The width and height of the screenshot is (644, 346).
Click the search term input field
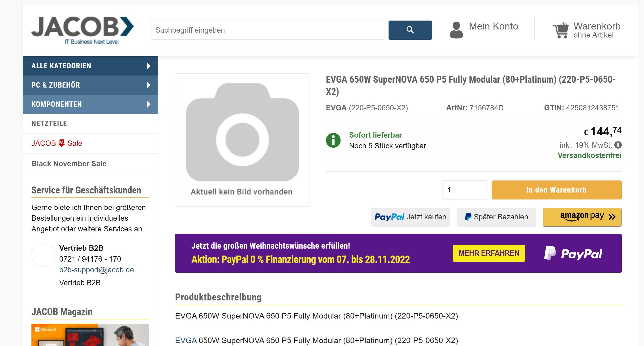267,30
